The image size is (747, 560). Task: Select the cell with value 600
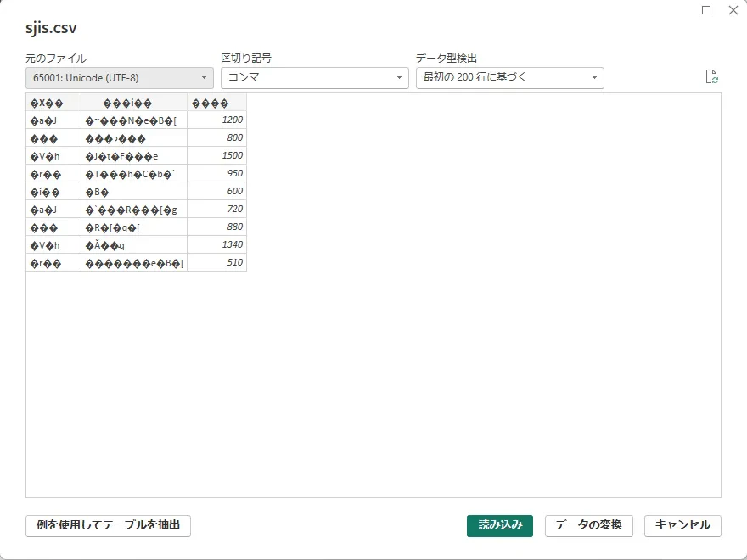coord(216,192)
